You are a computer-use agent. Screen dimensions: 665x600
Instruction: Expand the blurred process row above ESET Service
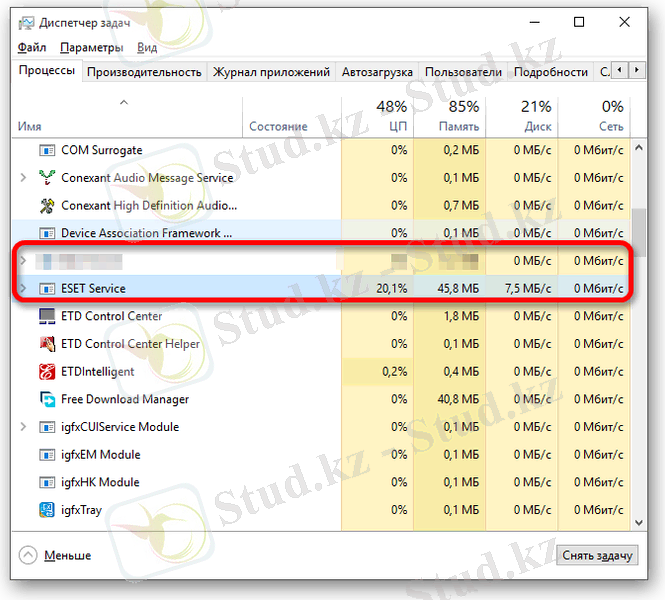click(x=23, y=261)
